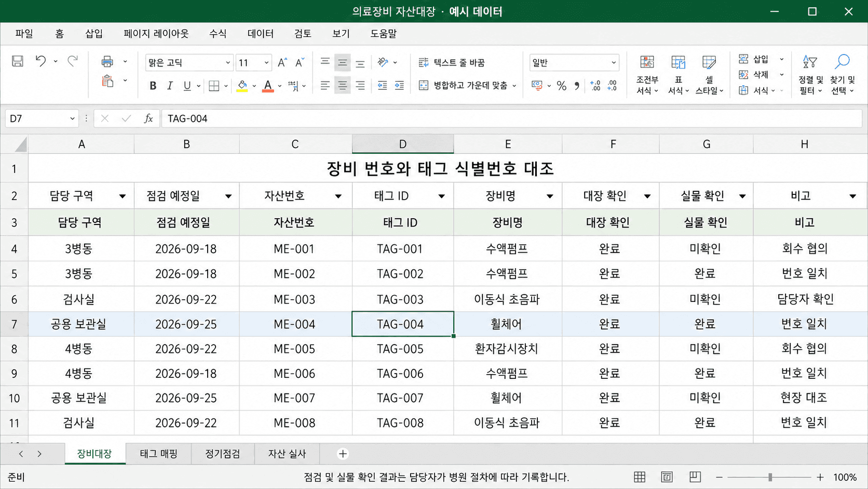Open the 맑은 고딕 font name dropdown
Screen dimensions: 868x489
tap(227, 63)
